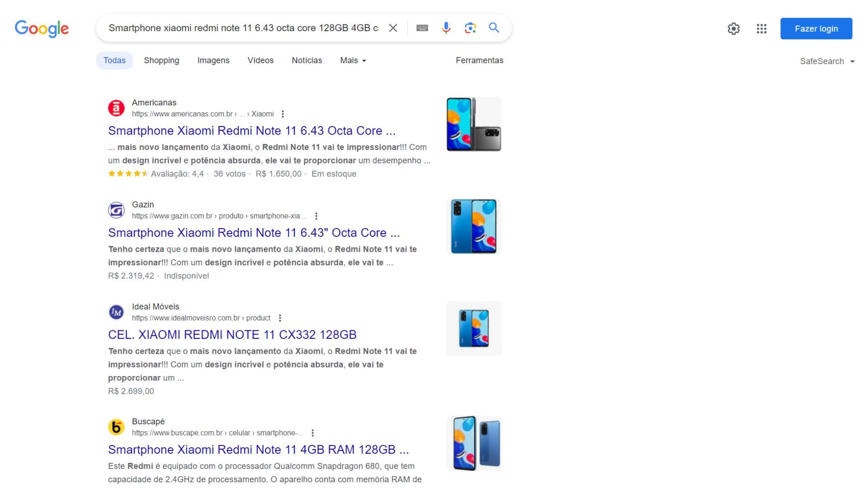Open quick settings gear icon

tap(733, 29)
